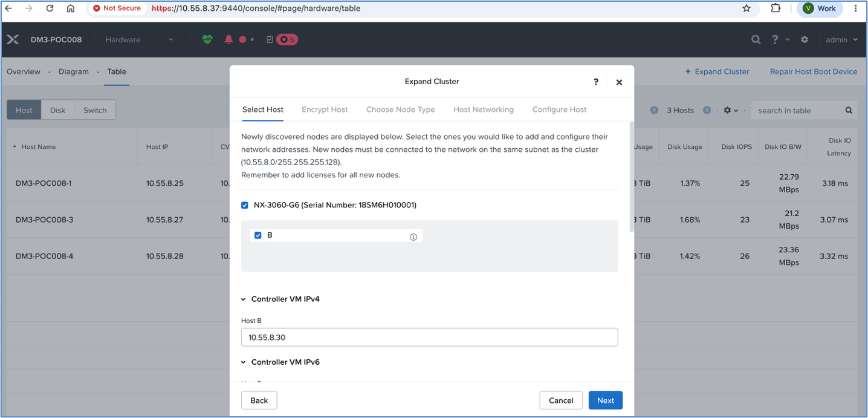
Task: Open the alerts bell icon
Action: pyautogui.click(x=228, y=39)
